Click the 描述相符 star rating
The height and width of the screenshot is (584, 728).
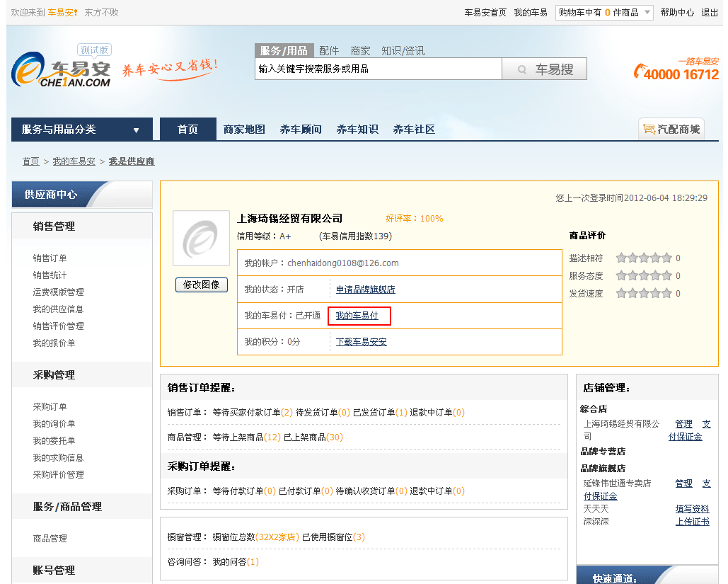tap(644, 258)
